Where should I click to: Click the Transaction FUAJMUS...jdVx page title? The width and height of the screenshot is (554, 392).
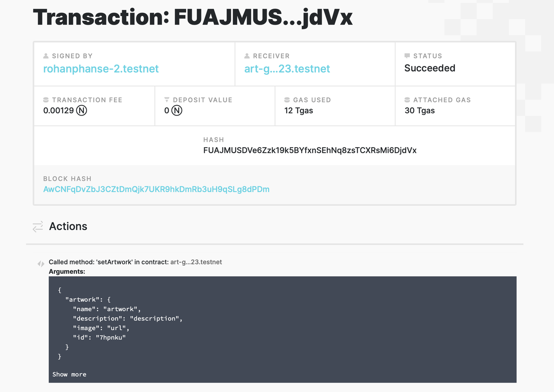193,17
